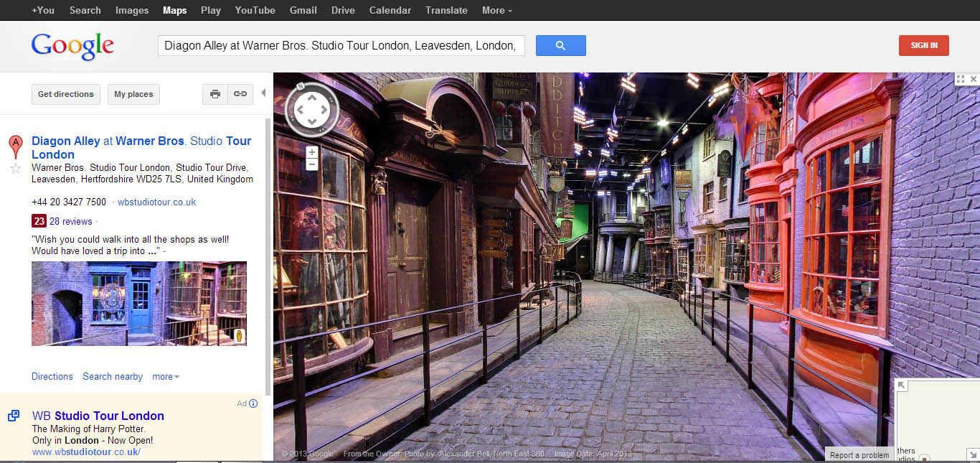Zoom out with the minus button
The height and width of the screenshot is (463, 980).
[x=311, y=164]
